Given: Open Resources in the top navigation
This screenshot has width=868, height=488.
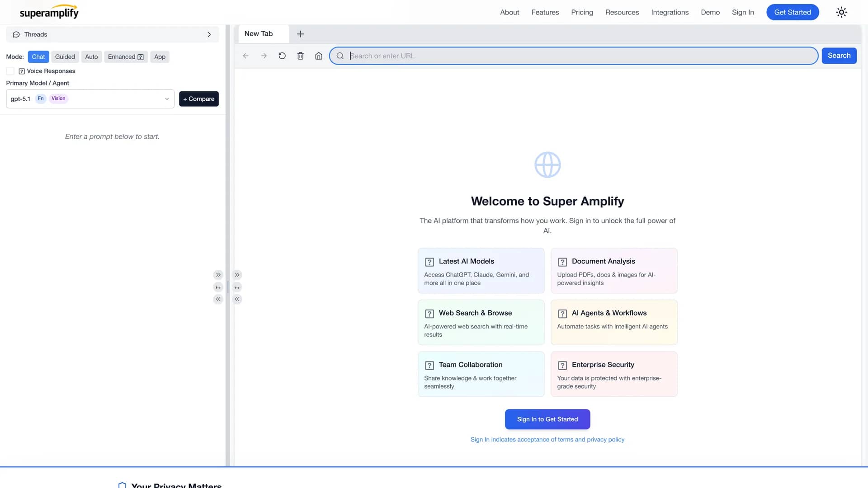Looking at the screenshot, I should point(622,12).
